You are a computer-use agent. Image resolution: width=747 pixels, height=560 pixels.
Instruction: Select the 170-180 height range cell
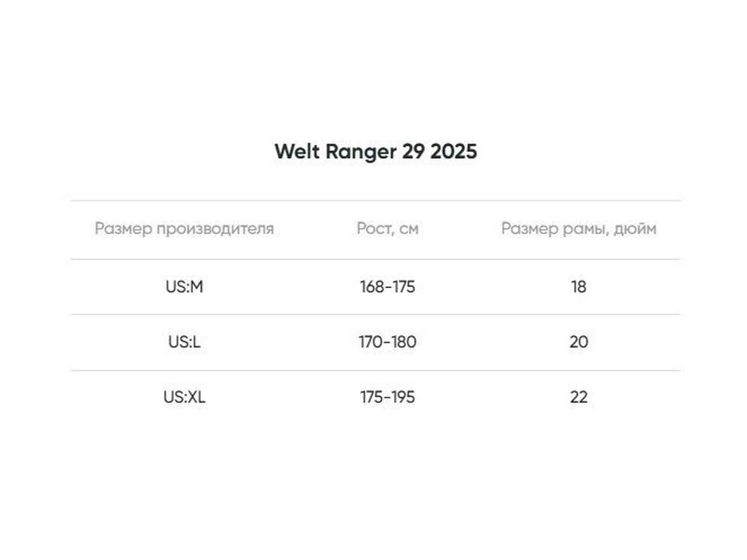point(388,342)
